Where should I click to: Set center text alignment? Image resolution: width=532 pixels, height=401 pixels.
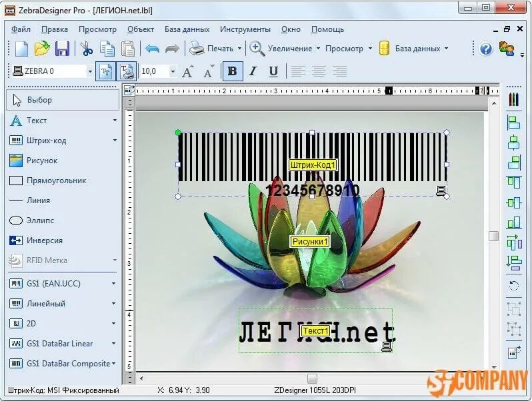(319, 71)
